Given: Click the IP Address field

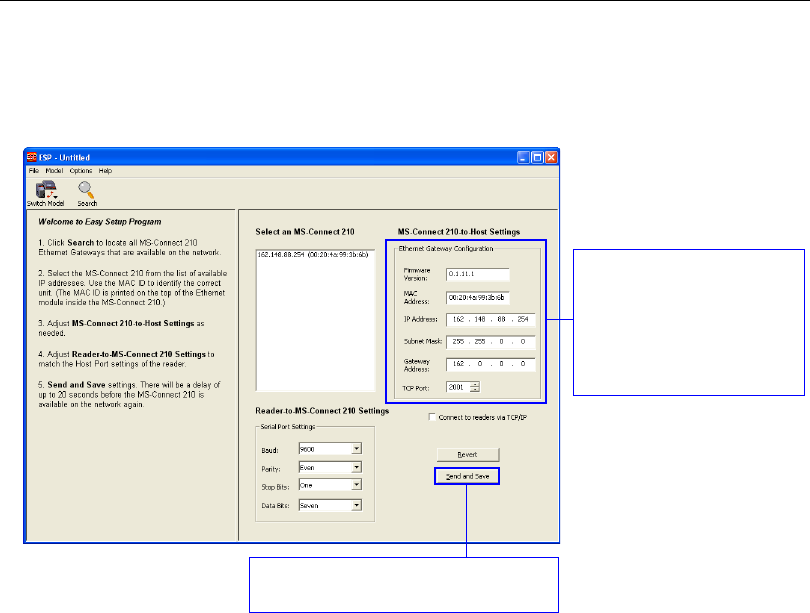Looking at the screenshot, I should [x=491, y=320].
